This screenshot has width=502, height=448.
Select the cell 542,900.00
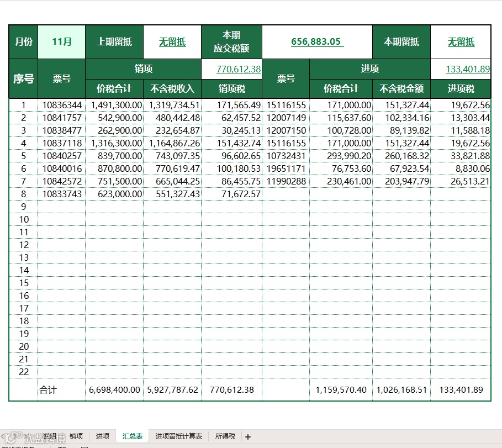(114, 118)
